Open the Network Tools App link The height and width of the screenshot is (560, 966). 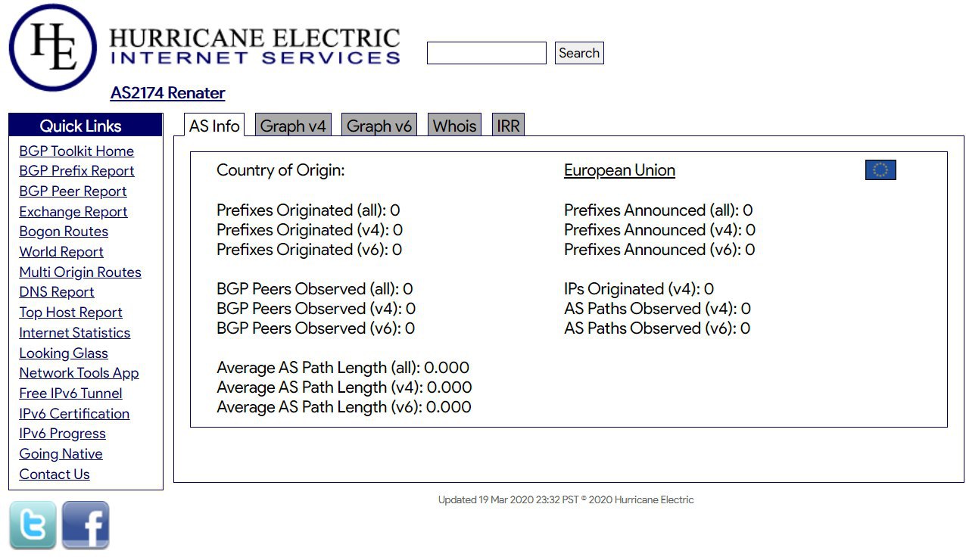pyautogui.click(x=79, y=373)
